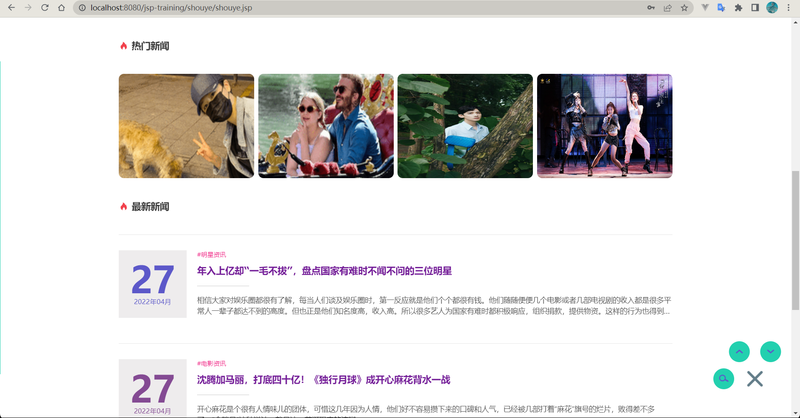Click the green down-arrow floating button
Image resolution: width=800 pixels, height=418 pixels.
pyautogui.click(x=770, y=352)
